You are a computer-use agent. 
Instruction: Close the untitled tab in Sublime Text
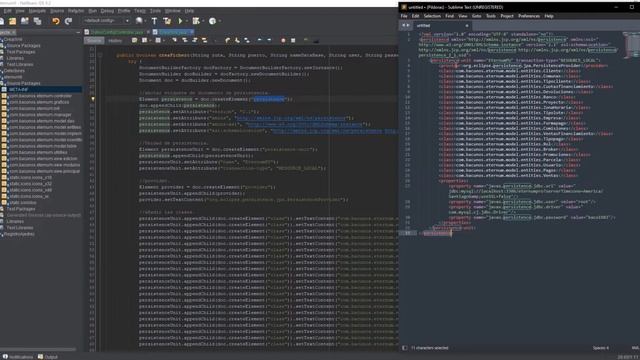(467, 25)
